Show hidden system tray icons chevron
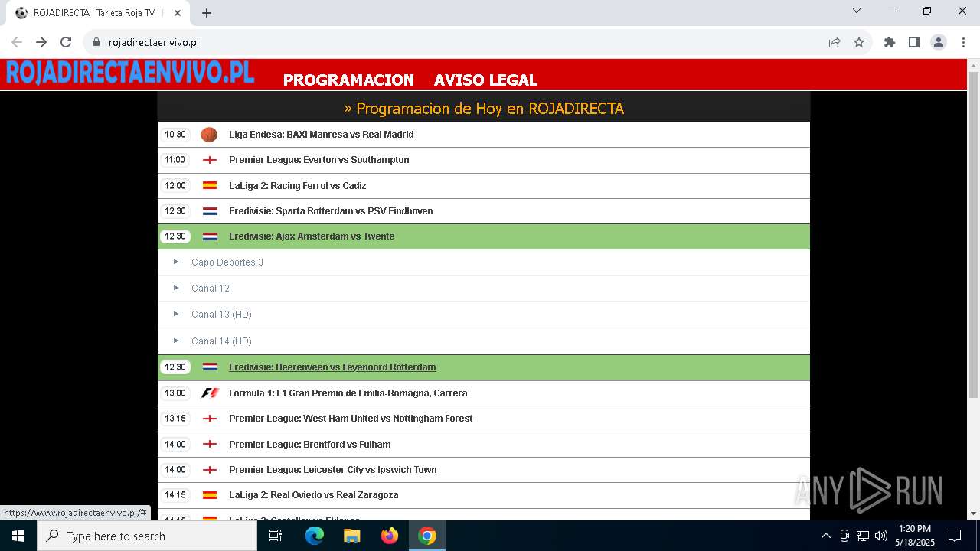980x551 pixels. (825, 536)
